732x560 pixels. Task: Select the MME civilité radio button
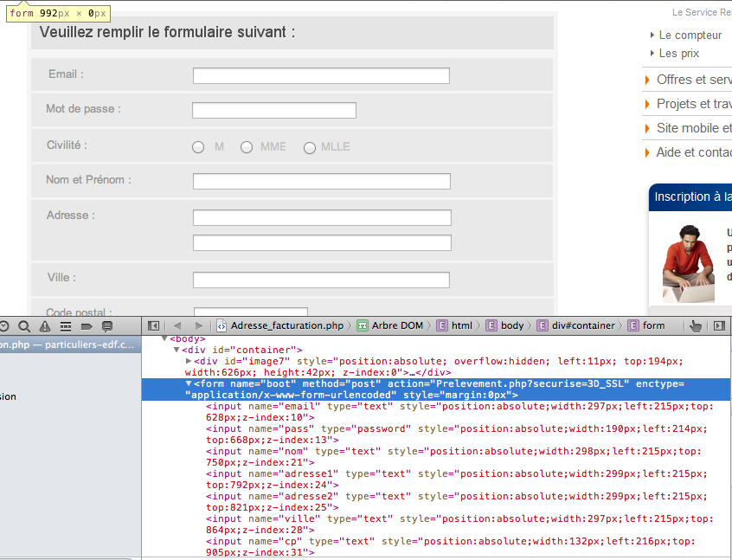(x=247, y=148)
